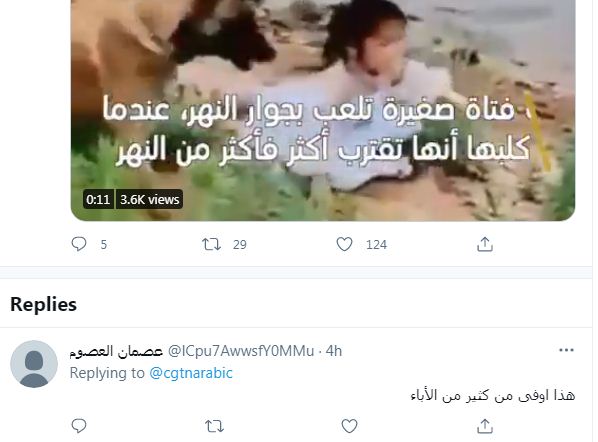
Task: Click the 124 likes count
Action: (376, 244)
